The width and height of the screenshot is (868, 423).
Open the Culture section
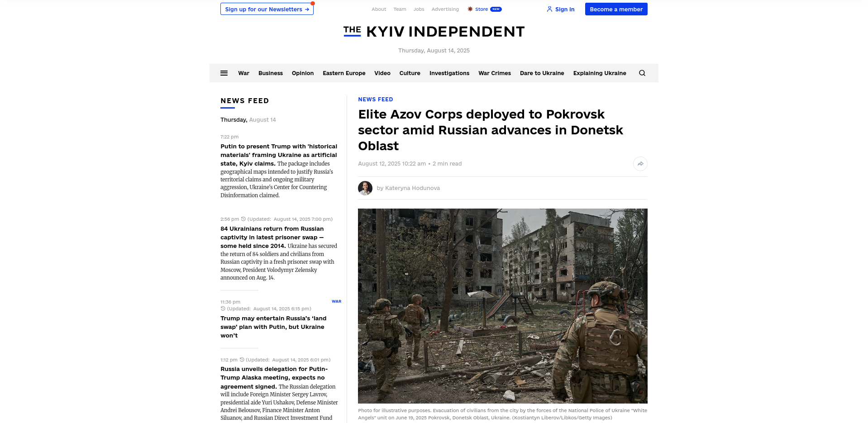point(410,73)
